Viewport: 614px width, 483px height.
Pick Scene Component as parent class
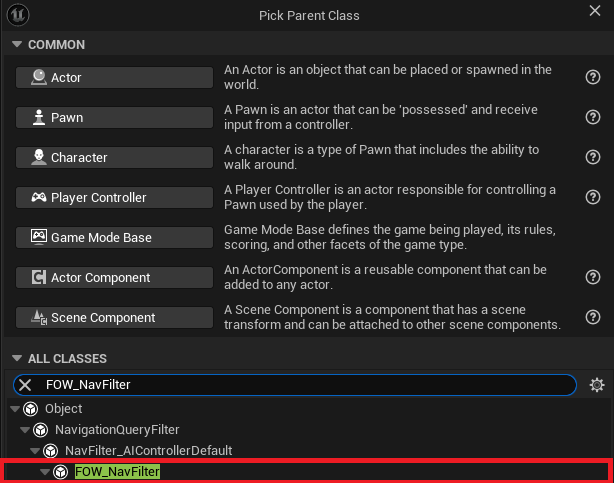click(114, 317)
